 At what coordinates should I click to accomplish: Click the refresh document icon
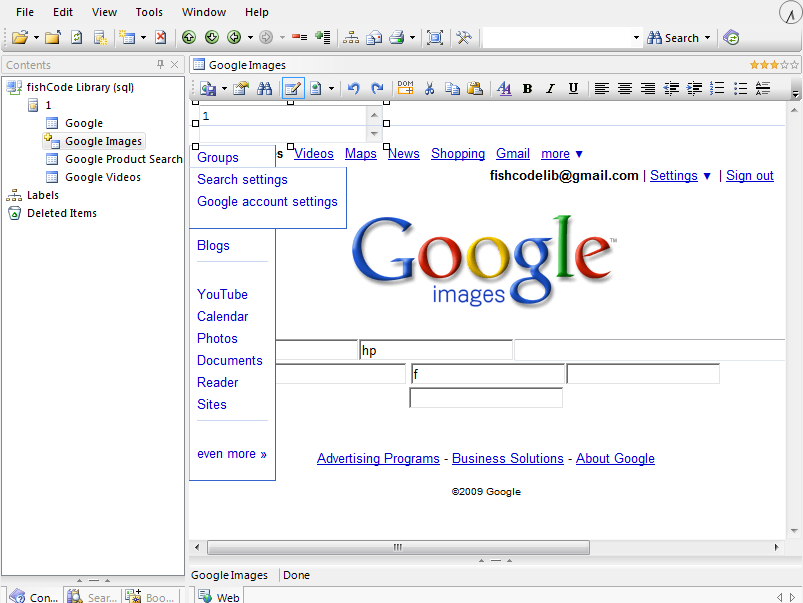pyautogui.click(x=77, y=37)
